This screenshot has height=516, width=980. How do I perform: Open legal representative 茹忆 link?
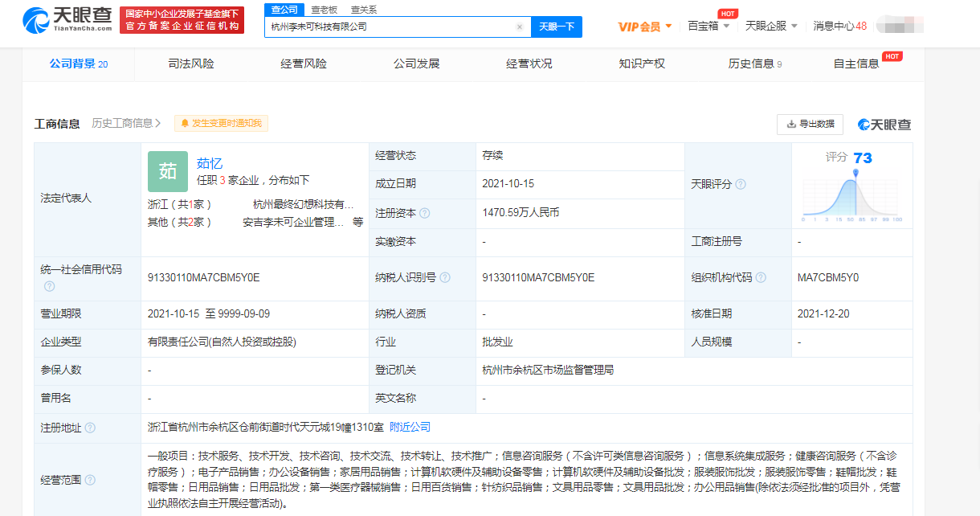[x=210, y=163]
